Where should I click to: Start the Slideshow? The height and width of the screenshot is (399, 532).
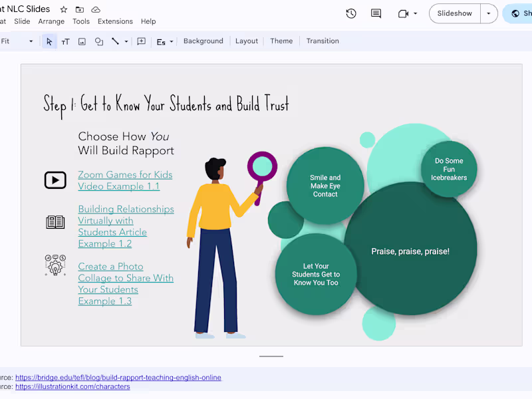click(455, 13)
